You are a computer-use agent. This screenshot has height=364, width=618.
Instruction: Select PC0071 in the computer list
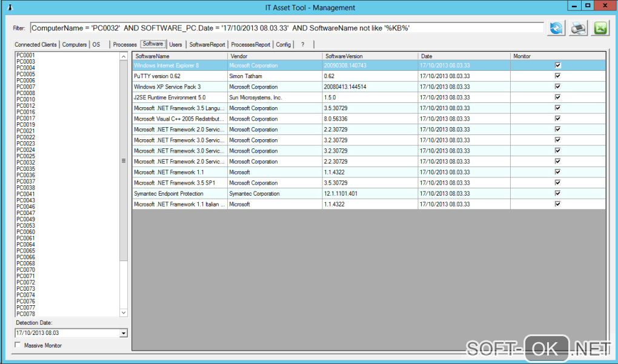[x=25, y=276]
